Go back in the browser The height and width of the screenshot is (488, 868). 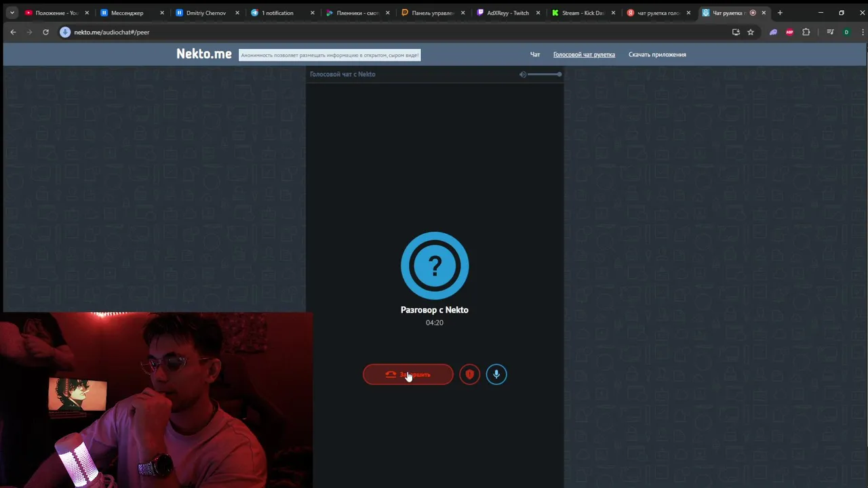pos(13,32)
